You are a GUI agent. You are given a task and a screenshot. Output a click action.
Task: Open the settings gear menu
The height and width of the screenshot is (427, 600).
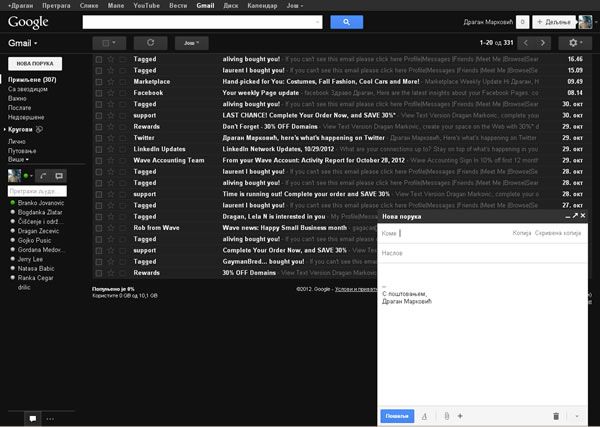(575, 43)
